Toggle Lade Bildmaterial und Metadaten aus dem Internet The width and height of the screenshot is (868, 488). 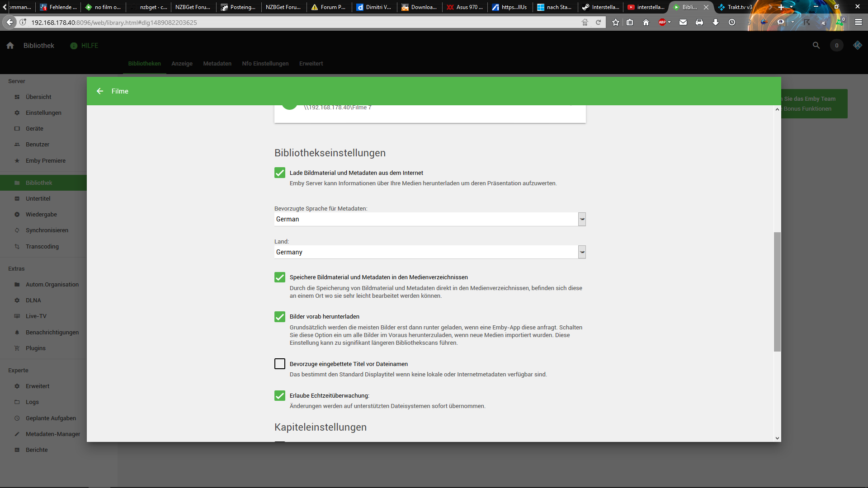[280, 173]
